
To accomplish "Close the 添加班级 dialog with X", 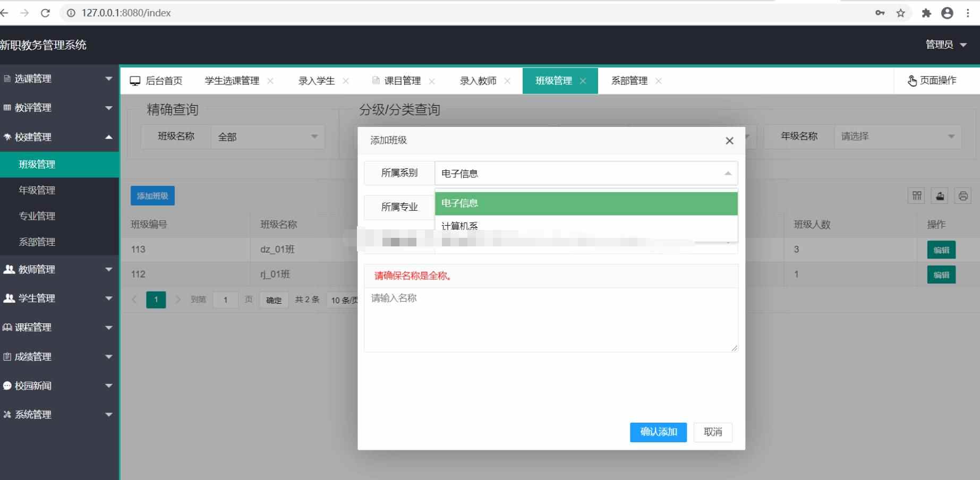I will click(x=729, y=141).
